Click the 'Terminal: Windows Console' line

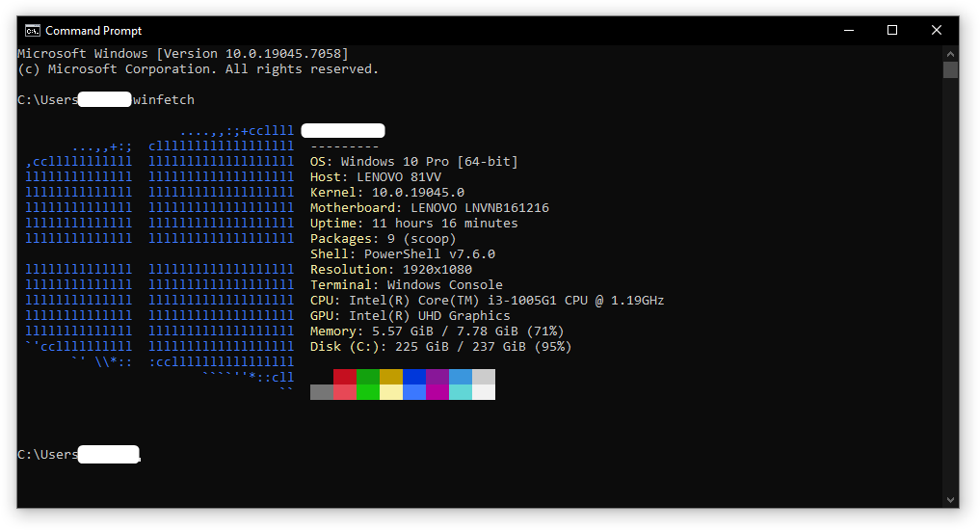tap(407, 285)
